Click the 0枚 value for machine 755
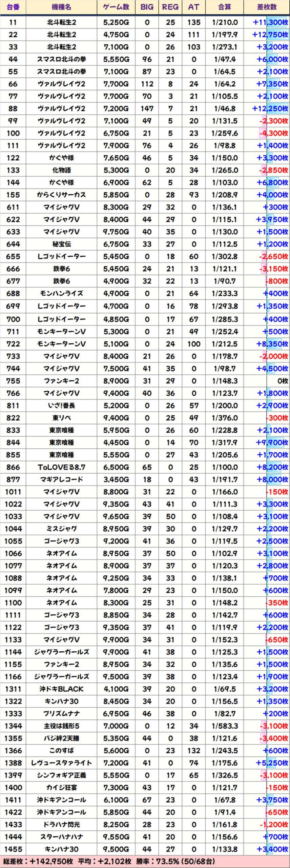 (283, 381)
